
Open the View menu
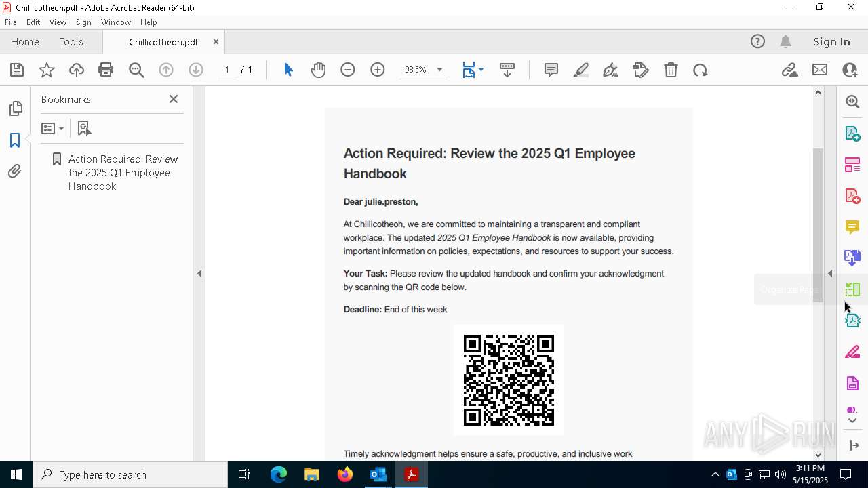(58, 22)
